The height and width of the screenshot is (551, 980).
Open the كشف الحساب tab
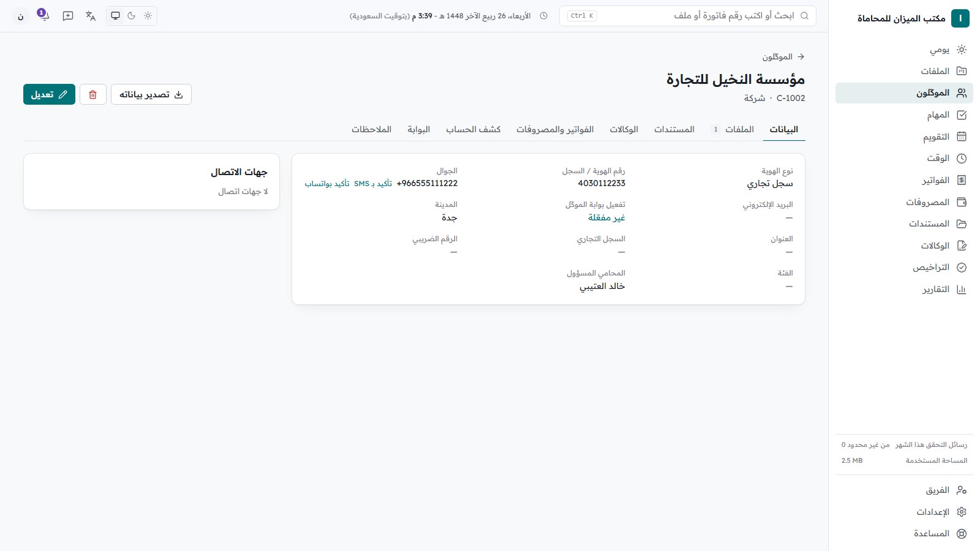(x=473, y=129)
